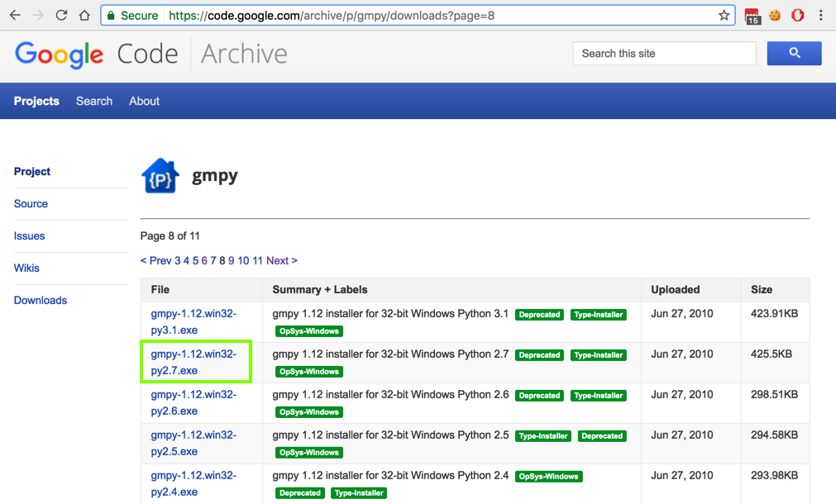
Task: Click the gmpy project house icon
Action: click(160, 175)
